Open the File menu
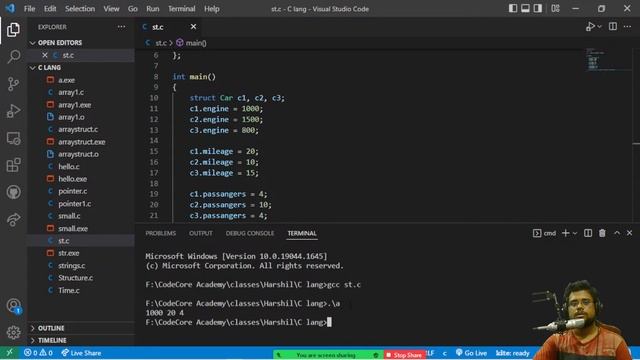This screenshot has height=360, width=640. [x=29, y=9]
